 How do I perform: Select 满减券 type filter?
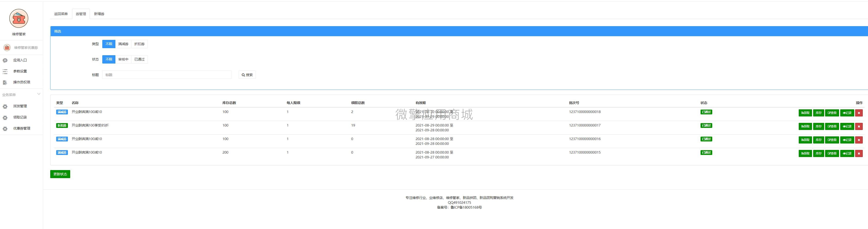123,44
